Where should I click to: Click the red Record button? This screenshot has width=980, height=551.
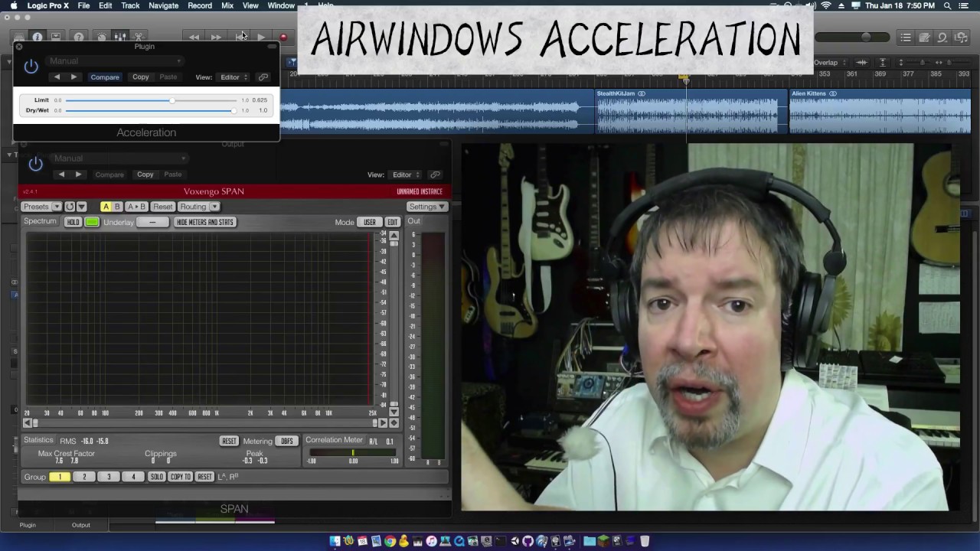click(283, 37)
